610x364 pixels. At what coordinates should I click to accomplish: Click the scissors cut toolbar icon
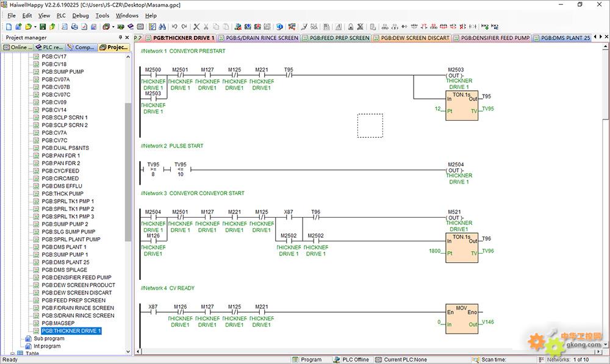tap(206, 27)
